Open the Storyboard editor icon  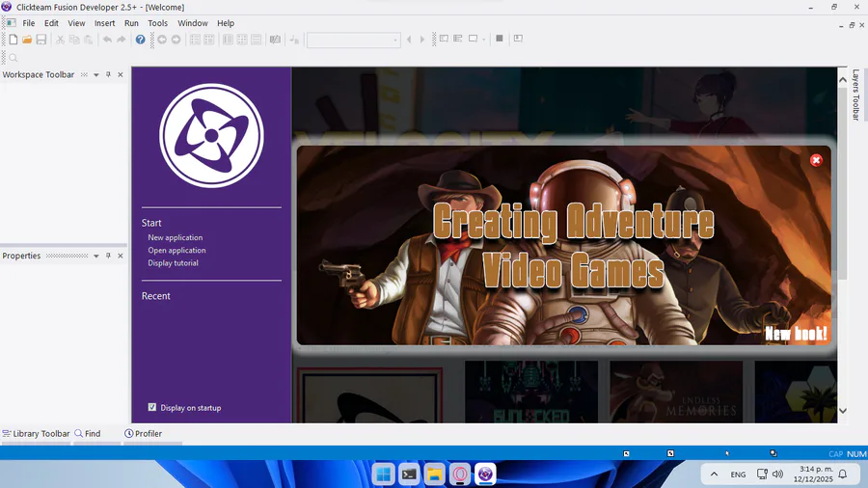(195, 40)
